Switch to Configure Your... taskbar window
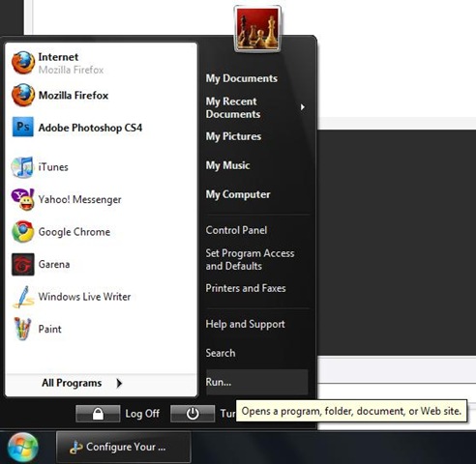 coord(124,448)
